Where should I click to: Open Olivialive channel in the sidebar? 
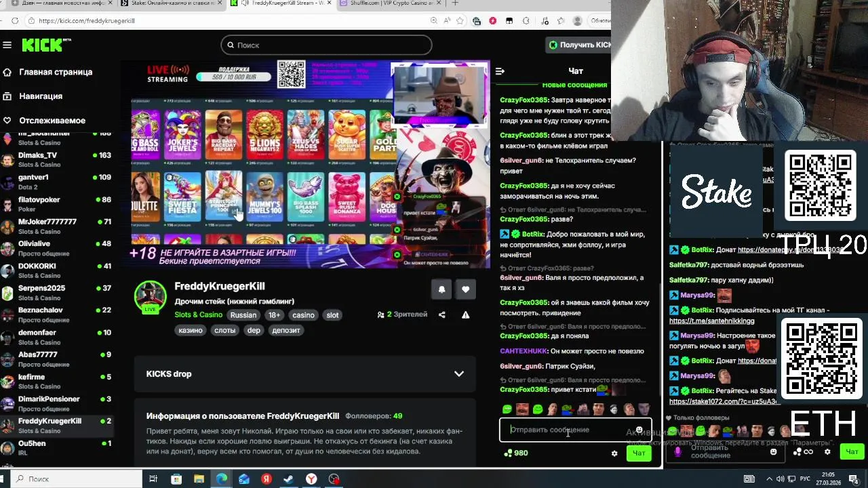tap(57, 248)
